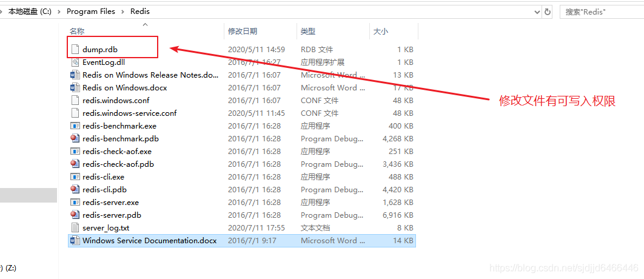
Task: Click redis-cli.exe application icon
Action: 75,176
